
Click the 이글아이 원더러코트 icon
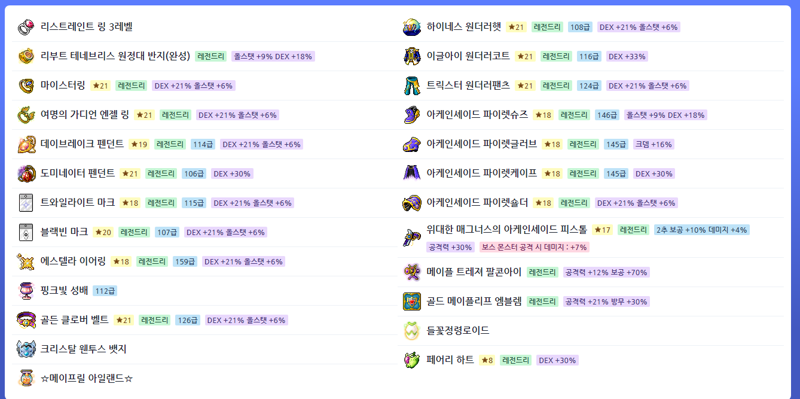pyautogui.click(x=412, y=56)
